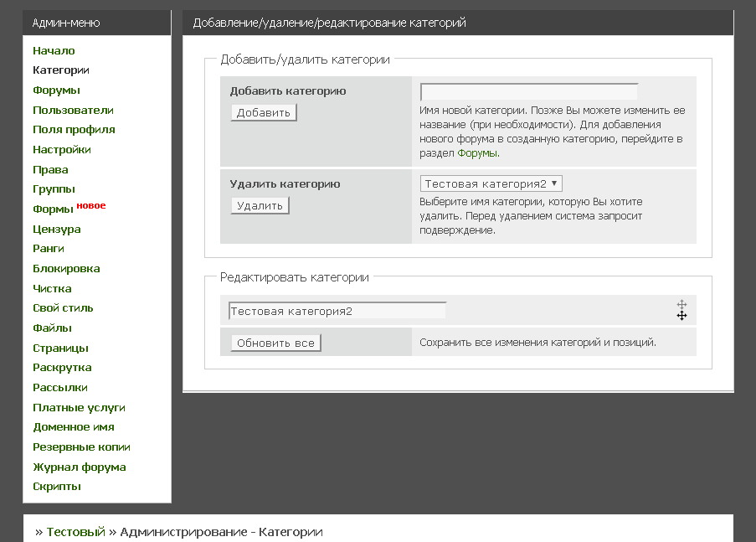756x542 pixels.
Task: Open Журнал форума menu item
Action: click(79, 467)
